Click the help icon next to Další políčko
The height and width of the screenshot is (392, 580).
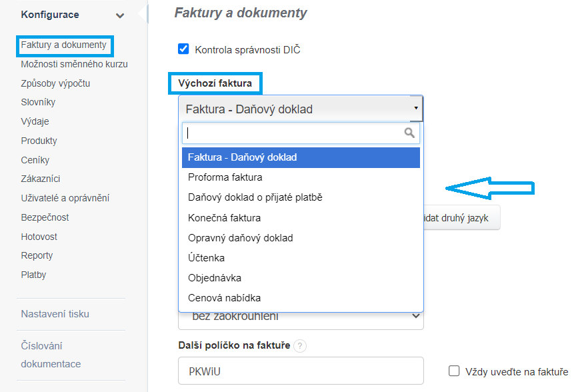click(300, 345)
